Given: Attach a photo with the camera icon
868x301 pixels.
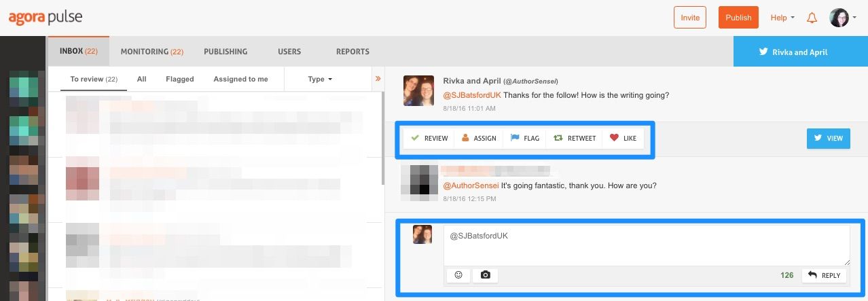Looking at the screenshot, I should click(x=486, y=275).
